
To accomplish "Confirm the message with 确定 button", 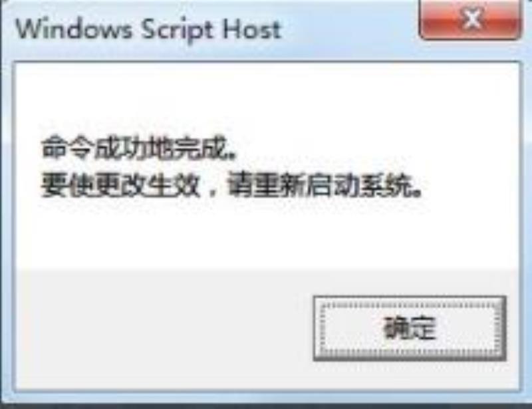I will pyautogui.click(x=410, y=329).
